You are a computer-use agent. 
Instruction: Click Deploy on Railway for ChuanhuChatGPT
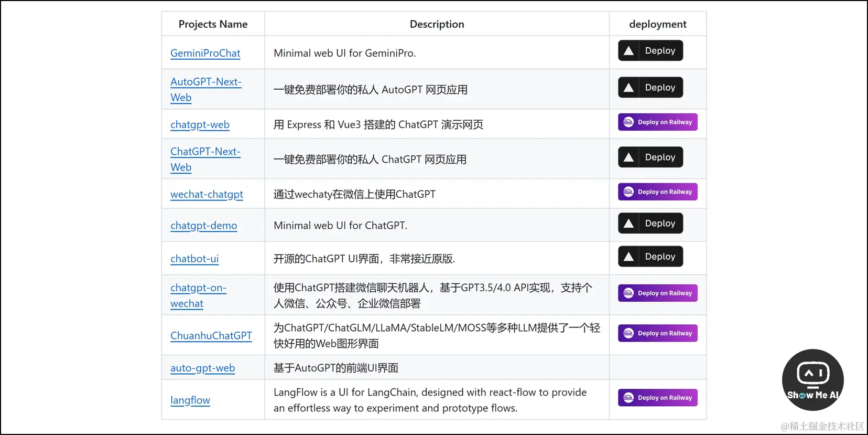[658, 333]
